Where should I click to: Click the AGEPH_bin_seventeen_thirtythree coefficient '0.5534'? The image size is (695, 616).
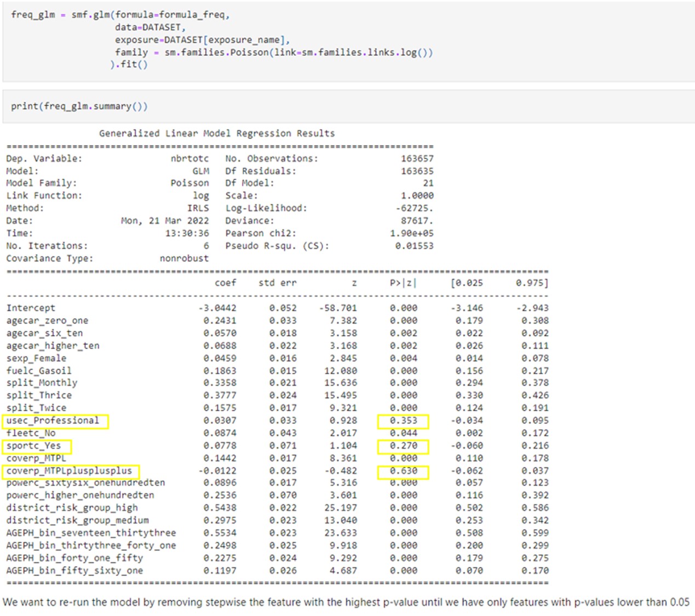[x=220, y=533]
